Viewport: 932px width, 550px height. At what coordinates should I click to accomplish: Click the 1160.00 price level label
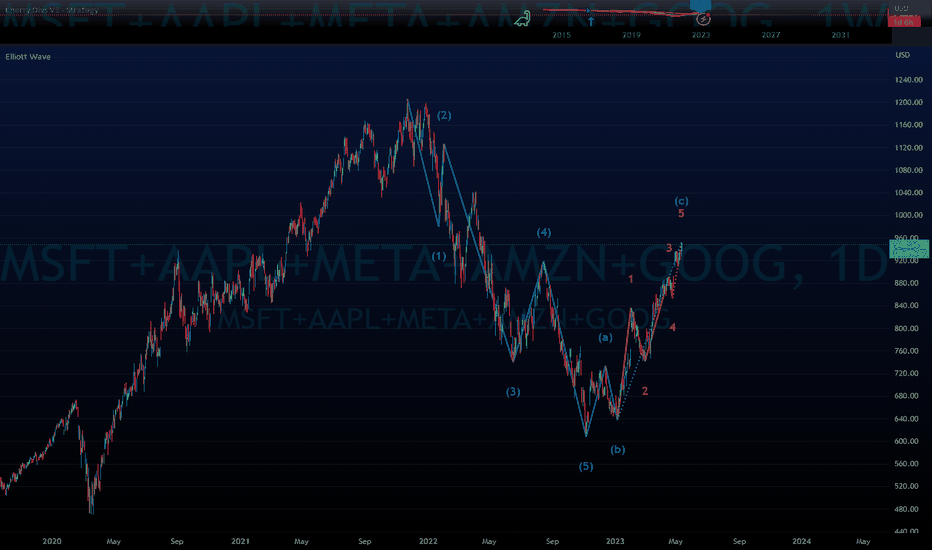point(909,125)
